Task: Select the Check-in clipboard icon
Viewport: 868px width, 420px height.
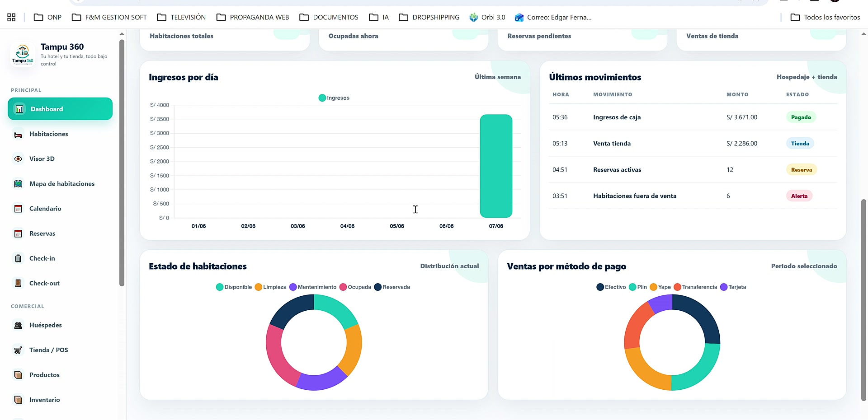Action: coord(18,258)
